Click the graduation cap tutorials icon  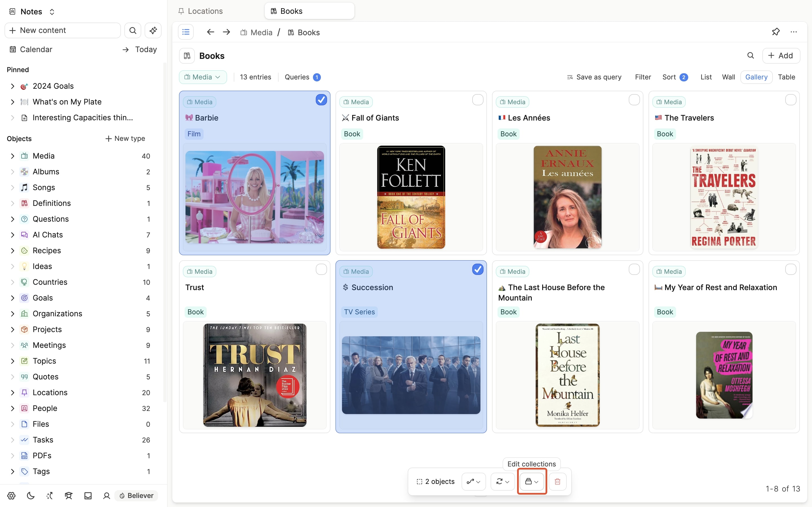(x=69, y=496)
